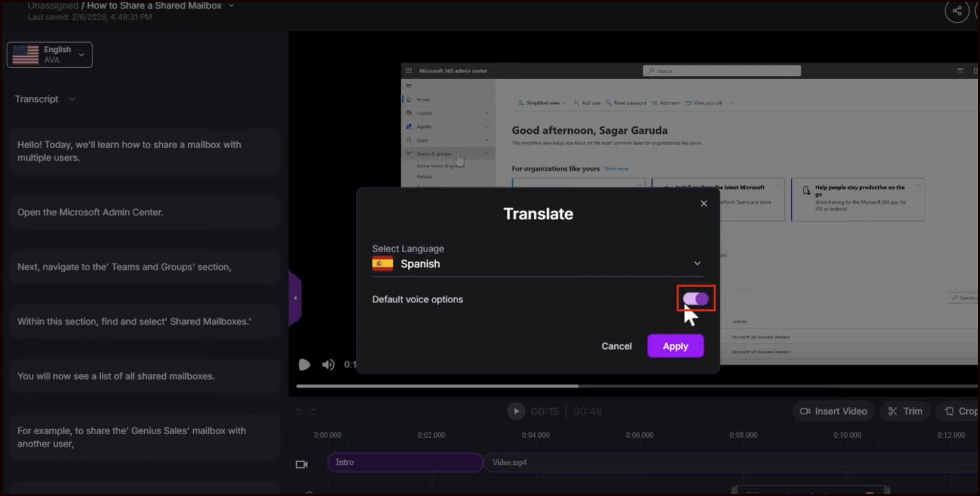
Task: Toggle Default voice options switch
Action: click(x=695, y=299)
